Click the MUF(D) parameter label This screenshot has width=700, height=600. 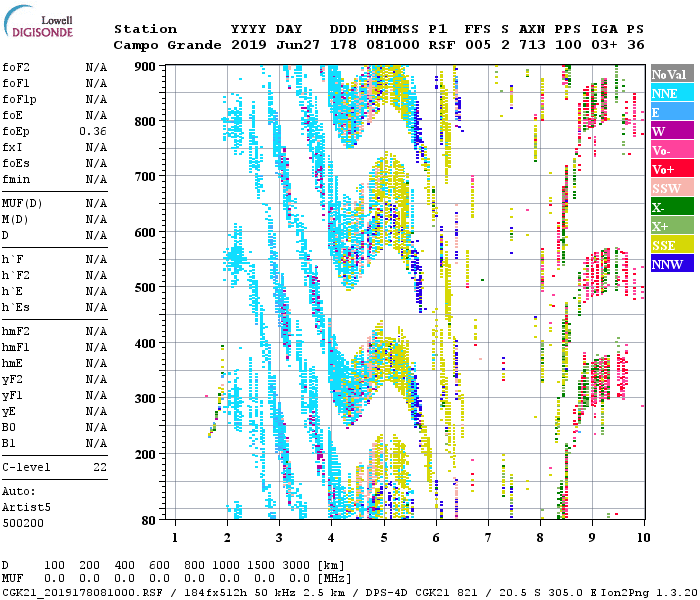pos(22,204)
